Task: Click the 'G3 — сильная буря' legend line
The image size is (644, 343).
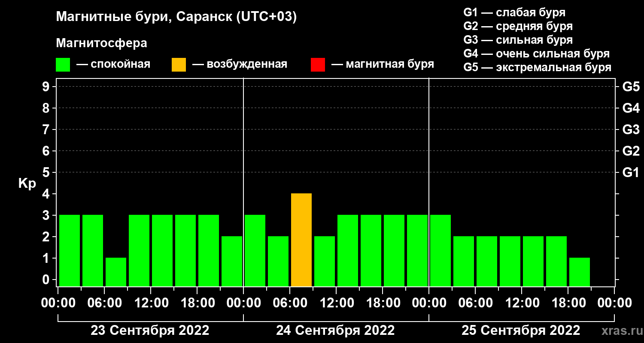Action: coord(518,40)
